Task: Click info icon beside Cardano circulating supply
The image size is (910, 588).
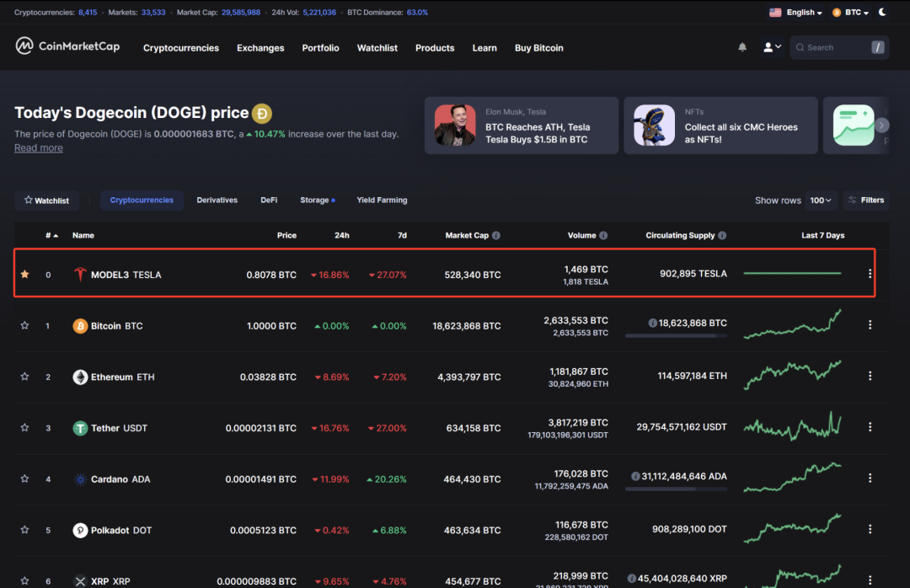Action: (x=635, y=476)
